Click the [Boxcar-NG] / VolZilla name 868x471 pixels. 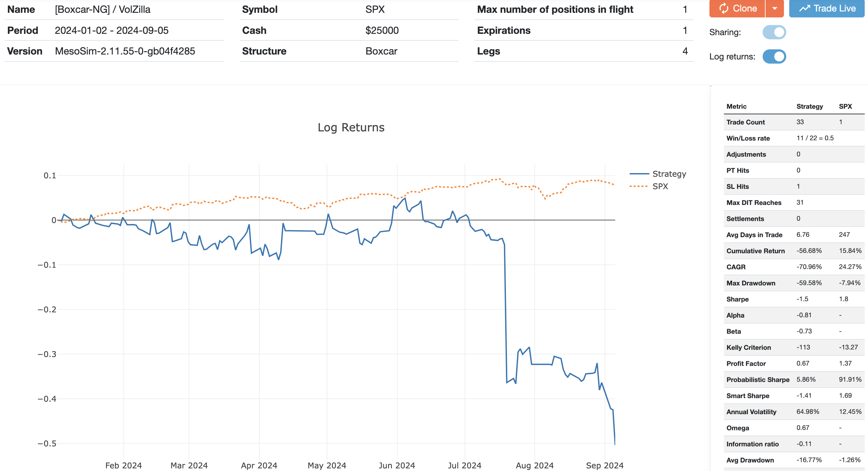tap(103, 10)
